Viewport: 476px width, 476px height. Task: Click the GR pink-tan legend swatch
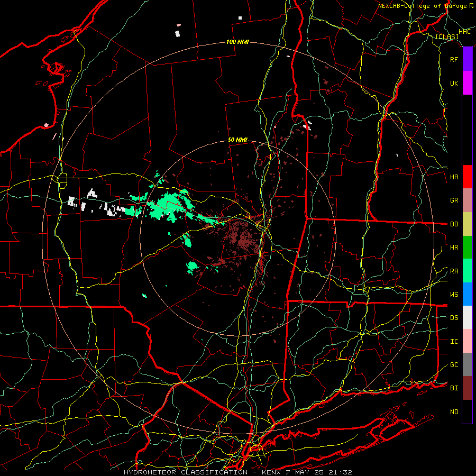pyautogui.click(x=467, y=200)
